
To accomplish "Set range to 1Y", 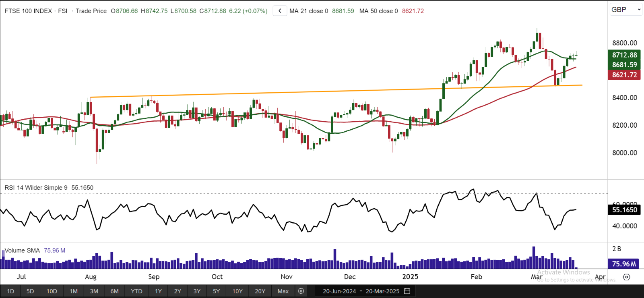I will coord(158,291).
